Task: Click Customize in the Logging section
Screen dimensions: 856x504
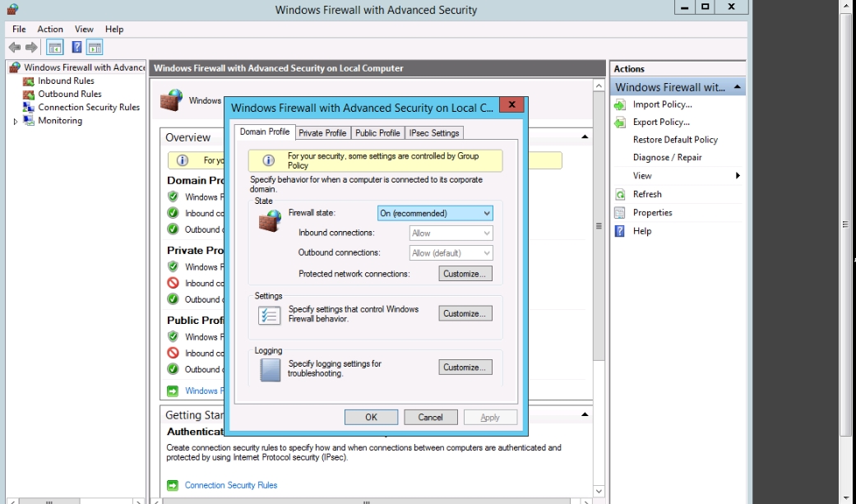Action: [465, 368]
